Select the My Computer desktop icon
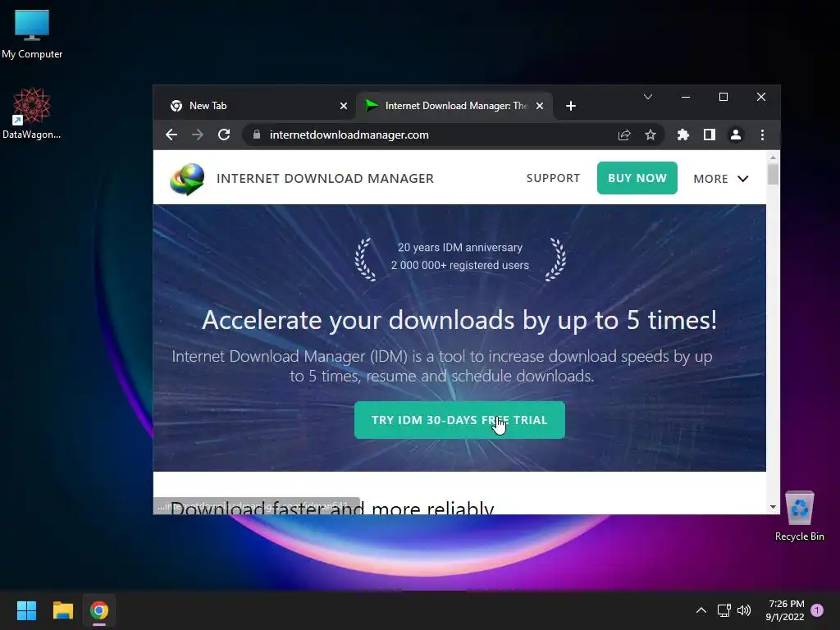840x630 pixels. click(32, 34)
